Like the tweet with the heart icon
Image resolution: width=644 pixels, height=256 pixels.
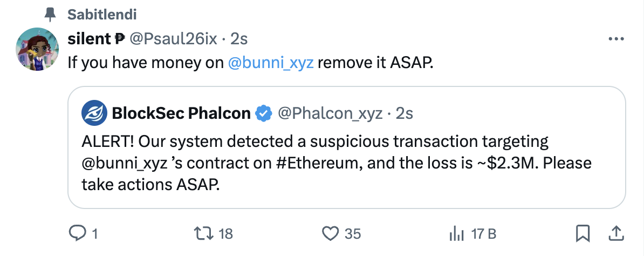click(x=329, y=233)
